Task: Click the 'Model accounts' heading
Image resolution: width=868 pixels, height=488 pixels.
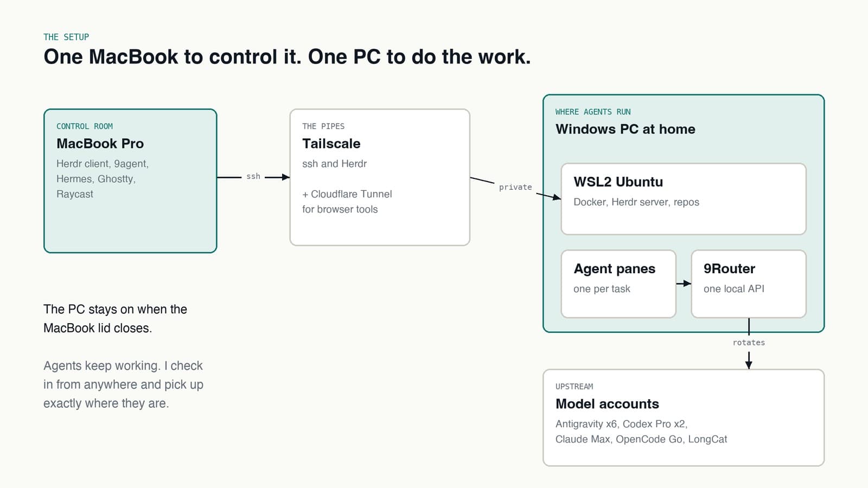Action: pos(607,404)
